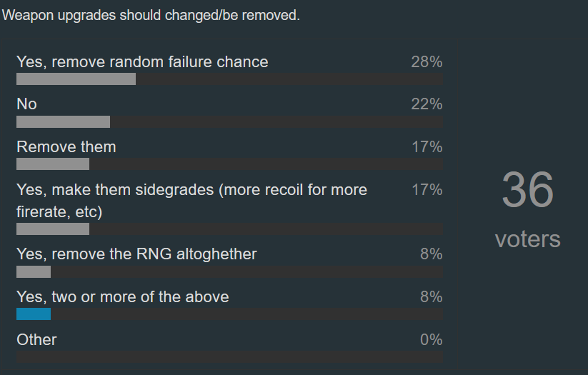The height and width of the screenshot is (375, 588).
Task: Click the 'No' poll option label
Action: tap(26, 104)
